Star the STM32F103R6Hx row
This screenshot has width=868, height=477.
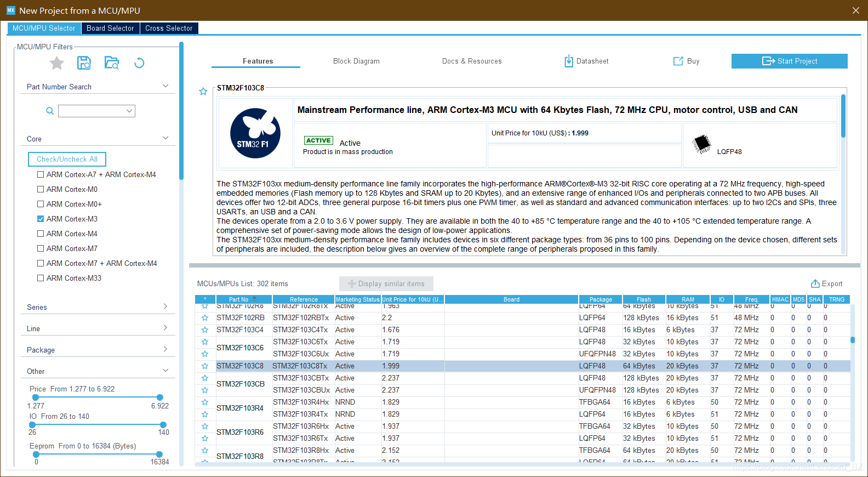[x=205, y=427]
